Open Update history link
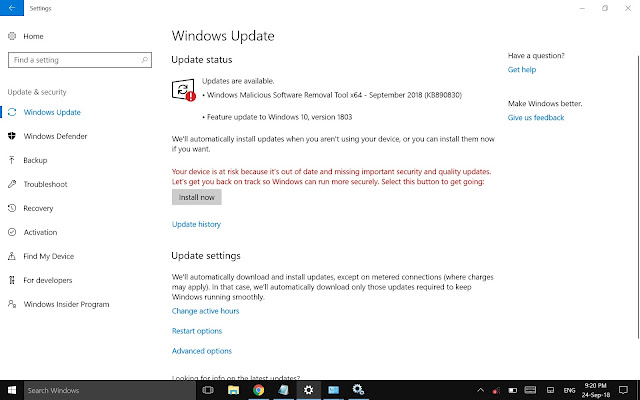Screen dimensions: 640x400 point(196,224)
